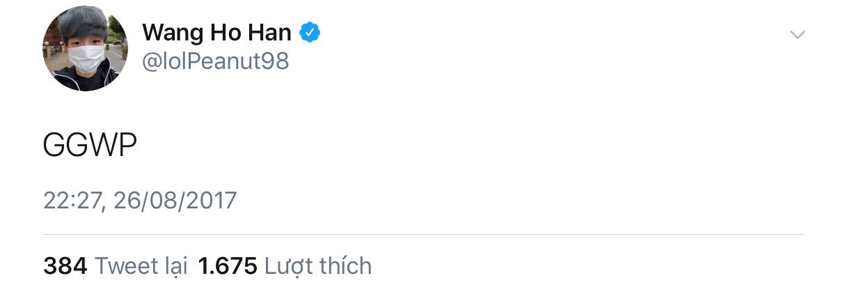Screen dimensions: 868x292
Task: Click the like count number 1.675
Action: tap(228, 266)
